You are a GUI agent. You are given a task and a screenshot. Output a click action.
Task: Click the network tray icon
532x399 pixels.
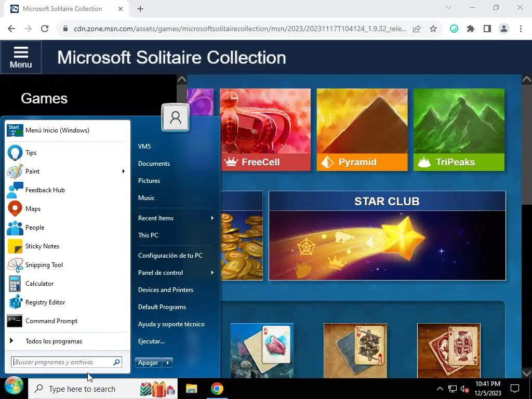pyautogui.click(x=453, y=389)
